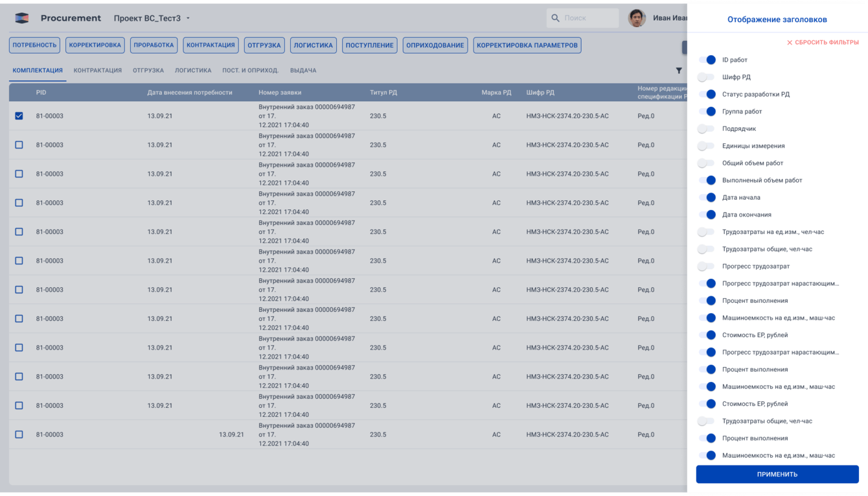This screenshot has width=868, height=496.
Task: Switch to the Выдача tab
Action: 303,71
